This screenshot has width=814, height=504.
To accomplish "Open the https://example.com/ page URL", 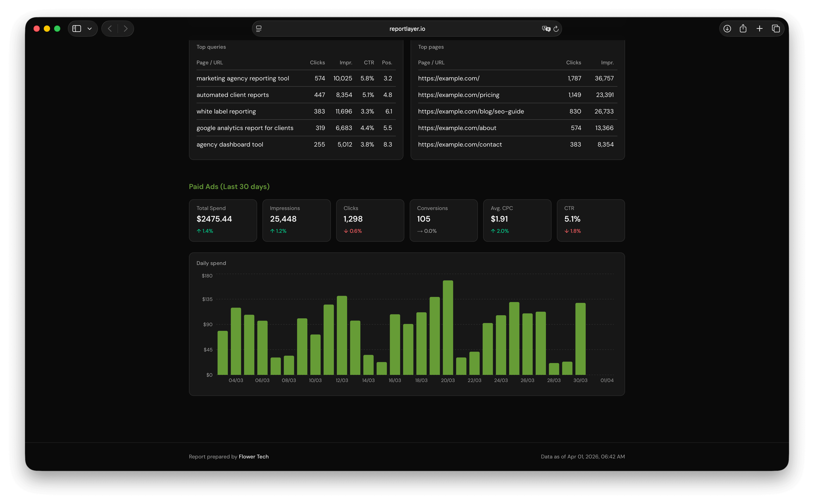I will coord(449,78).
